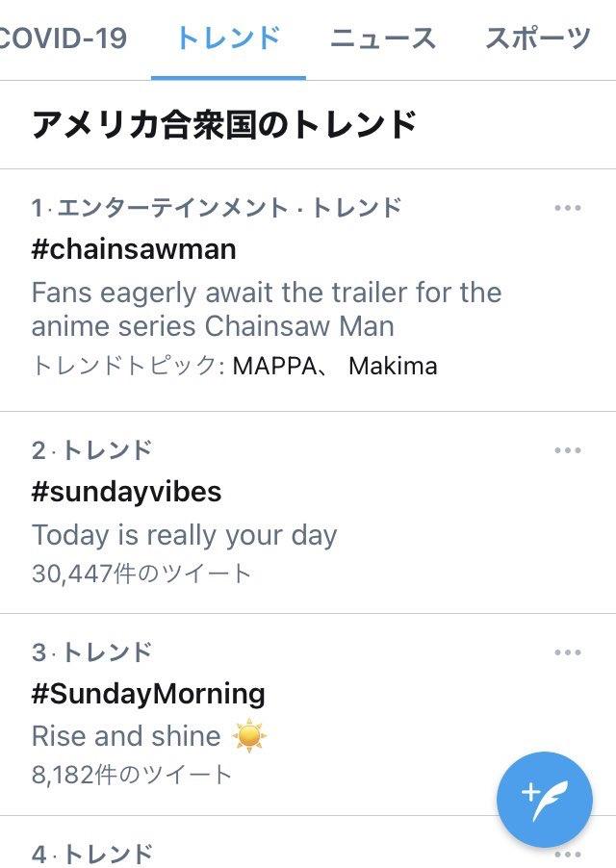Open the #chainsawman hashtag trend
The width and height of the screenshot is (616, 868).
coord(134,249)
